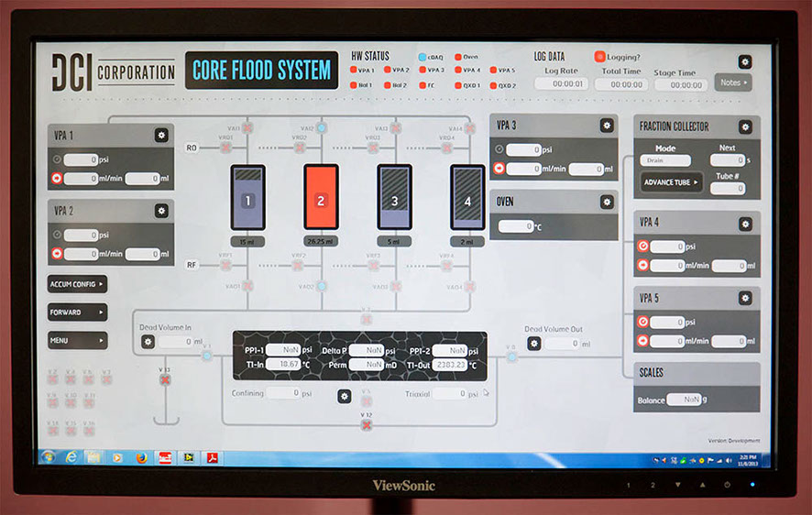812x515 pixels.
Task: Toggle valve V 12 in the flow diagram
Action: pyautogui.click(x=366, y=425)
